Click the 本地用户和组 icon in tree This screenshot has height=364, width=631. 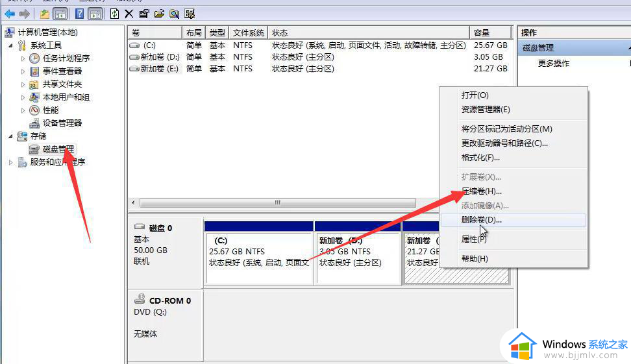click(x=34, y=97)
